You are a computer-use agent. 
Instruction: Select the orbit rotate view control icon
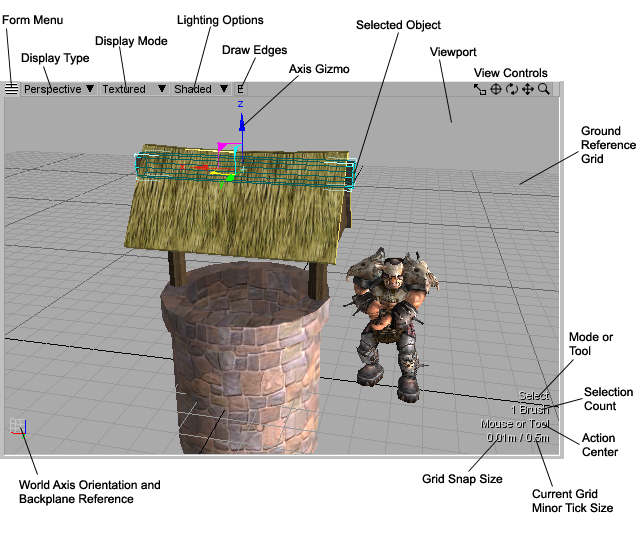(511, 89)
